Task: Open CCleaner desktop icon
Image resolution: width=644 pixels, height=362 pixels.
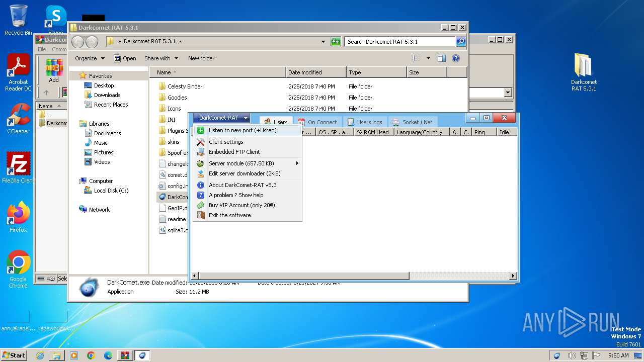Action: [x=18, y=119]
